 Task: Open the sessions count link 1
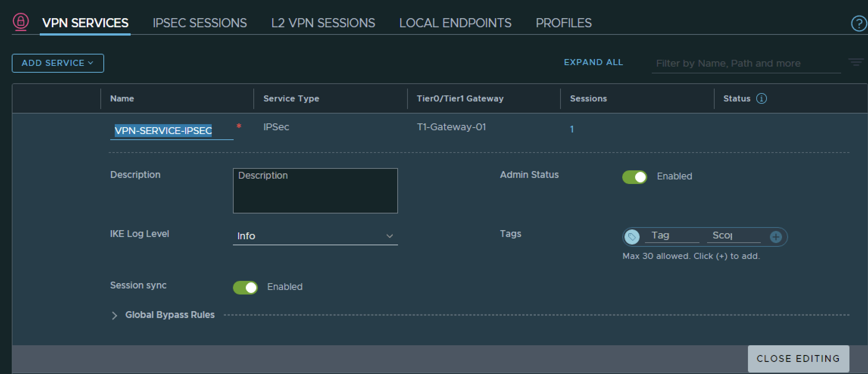tap(572, 129)
